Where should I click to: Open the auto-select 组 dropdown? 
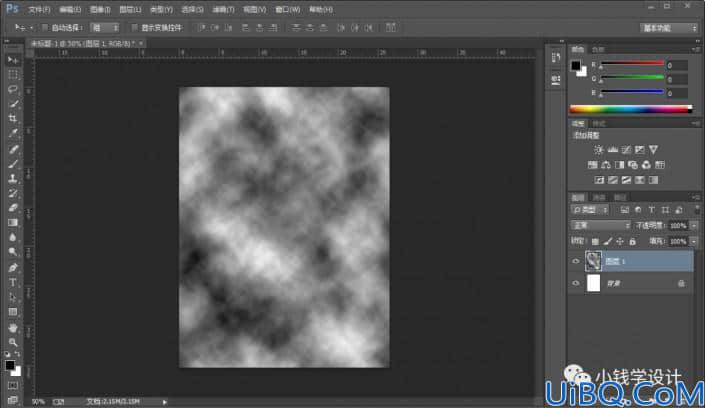pos(104,28)
